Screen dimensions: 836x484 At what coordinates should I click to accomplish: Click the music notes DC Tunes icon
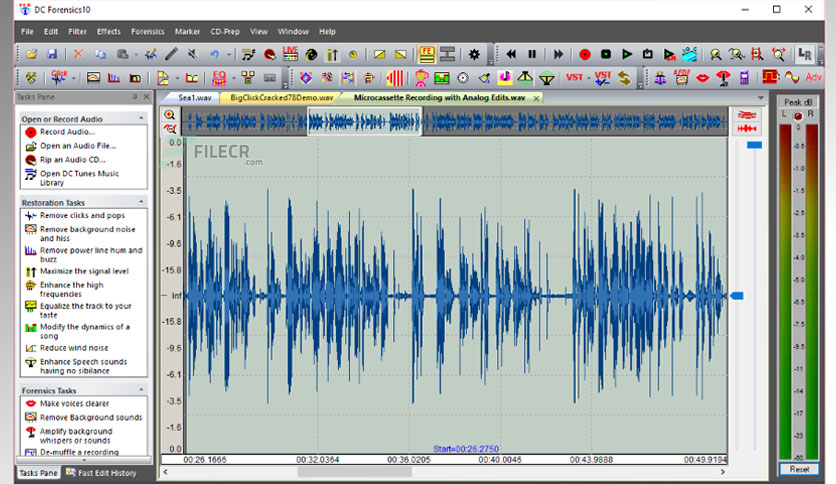pos(248,54)
